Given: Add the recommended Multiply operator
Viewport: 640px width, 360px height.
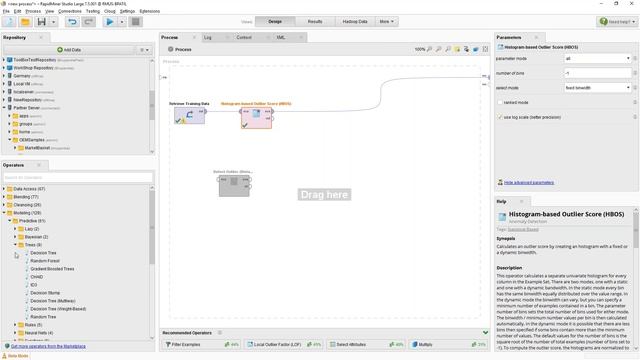Looking at the screenshot, I should point(449,344).
